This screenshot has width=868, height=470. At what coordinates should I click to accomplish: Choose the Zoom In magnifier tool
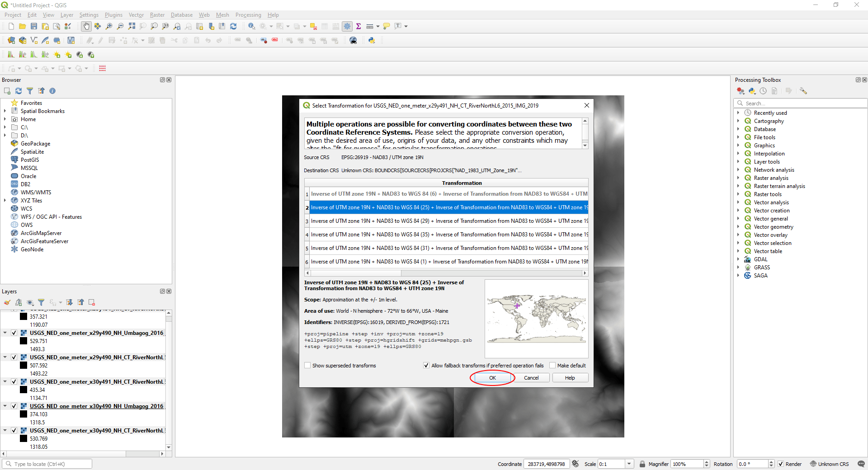[x=109, y=26]
